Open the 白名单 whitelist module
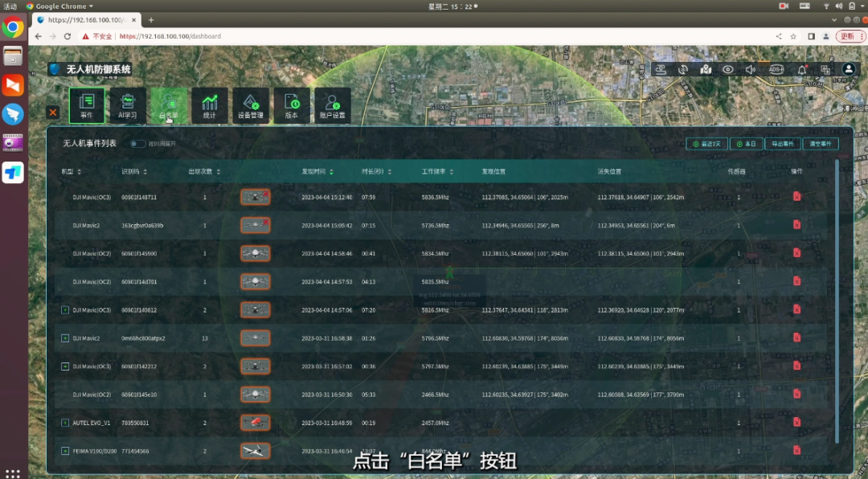Screen dimensions: 868x479 [169, 105]
